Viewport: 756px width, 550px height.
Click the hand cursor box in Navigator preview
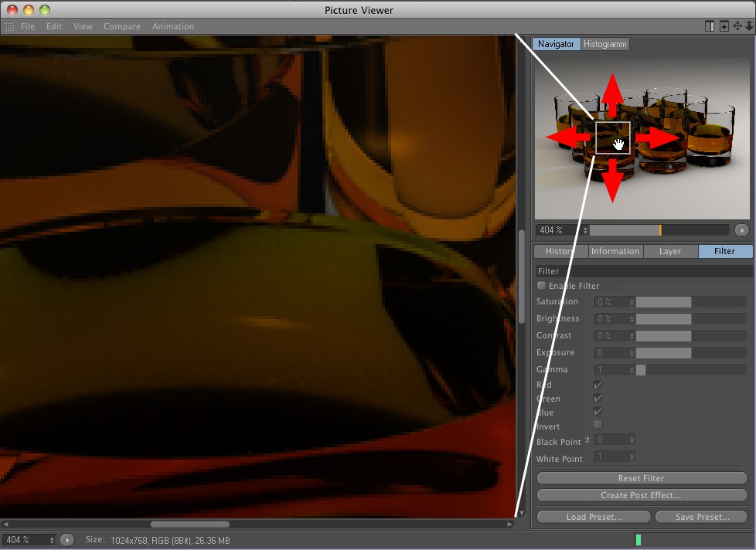click(x=613, y=138)
